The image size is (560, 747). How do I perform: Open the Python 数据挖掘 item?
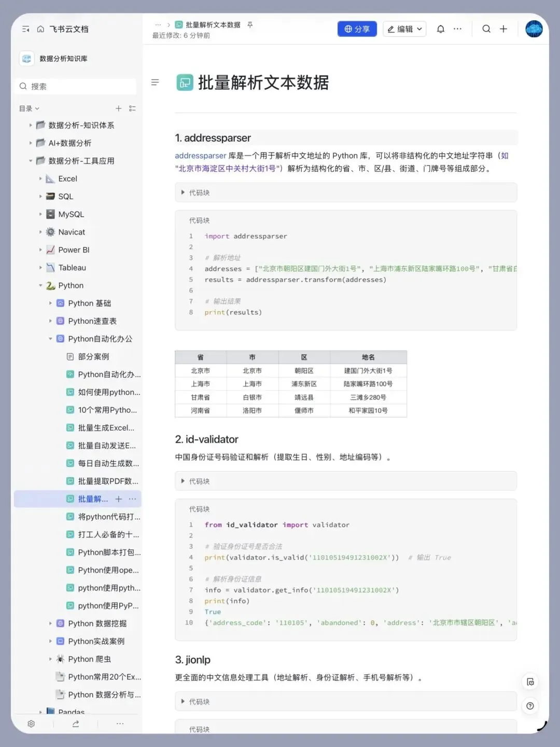tap(97, 624)
